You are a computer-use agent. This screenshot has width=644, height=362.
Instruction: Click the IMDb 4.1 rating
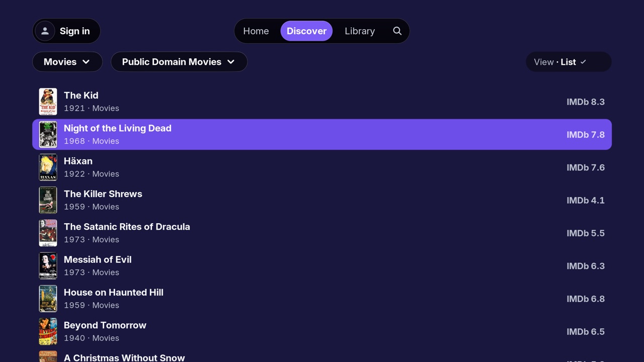(586, 201)
